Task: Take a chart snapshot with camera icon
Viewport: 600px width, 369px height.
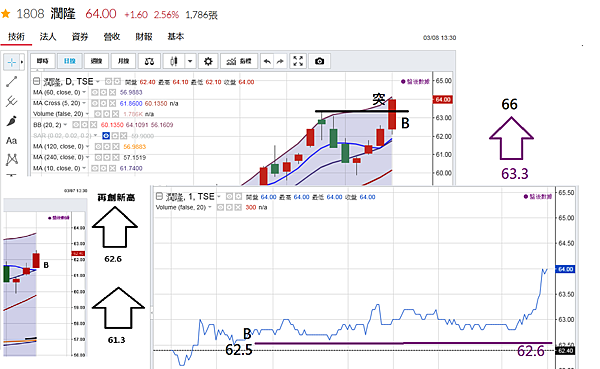Action: coord(319,61)
